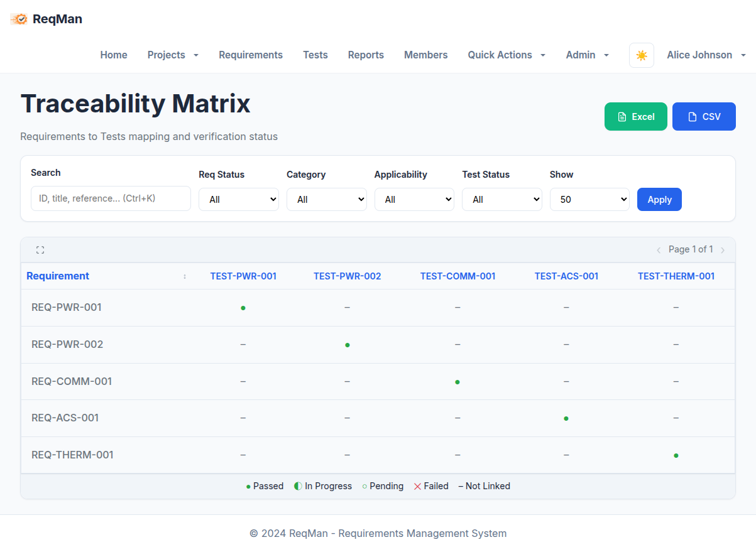Image resolution: width=756 pixels, height=552 pixels.
Task: Go to previous page chevron
Action: pyautogui.click(x=659, y=250)
